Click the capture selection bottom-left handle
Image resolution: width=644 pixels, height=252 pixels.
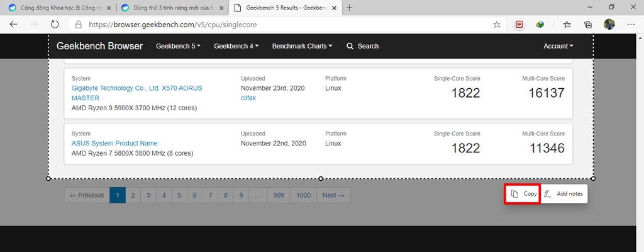[x=48, y=178]
